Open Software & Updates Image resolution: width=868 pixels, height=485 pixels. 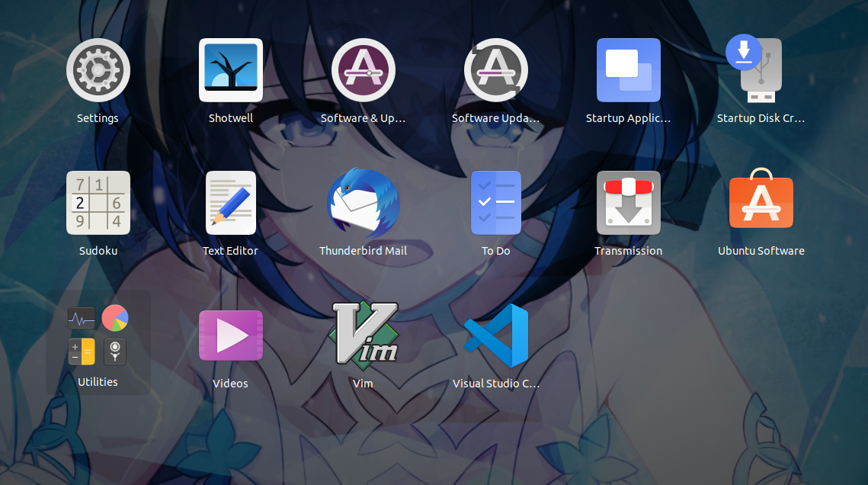363,69
